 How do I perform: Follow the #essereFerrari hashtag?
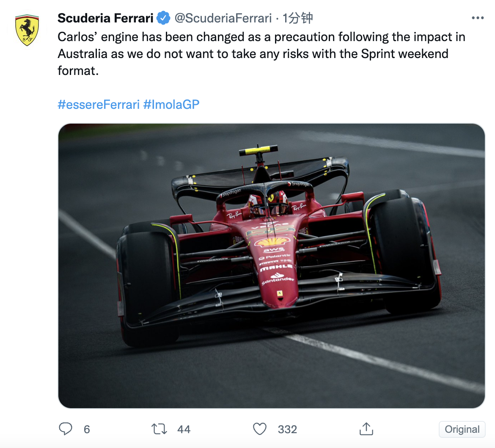coord(98,105)
